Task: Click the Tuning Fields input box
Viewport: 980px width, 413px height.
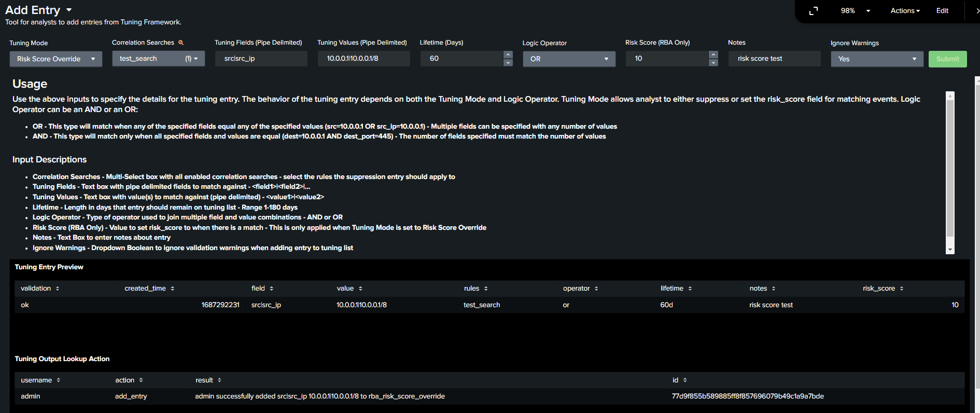Action: (261, 59)
